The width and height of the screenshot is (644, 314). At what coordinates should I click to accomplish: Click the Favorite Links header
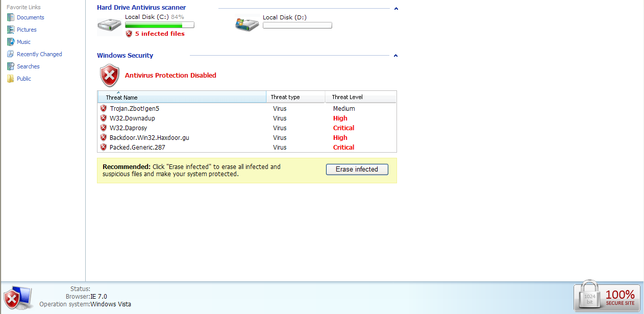coord(23,7)
